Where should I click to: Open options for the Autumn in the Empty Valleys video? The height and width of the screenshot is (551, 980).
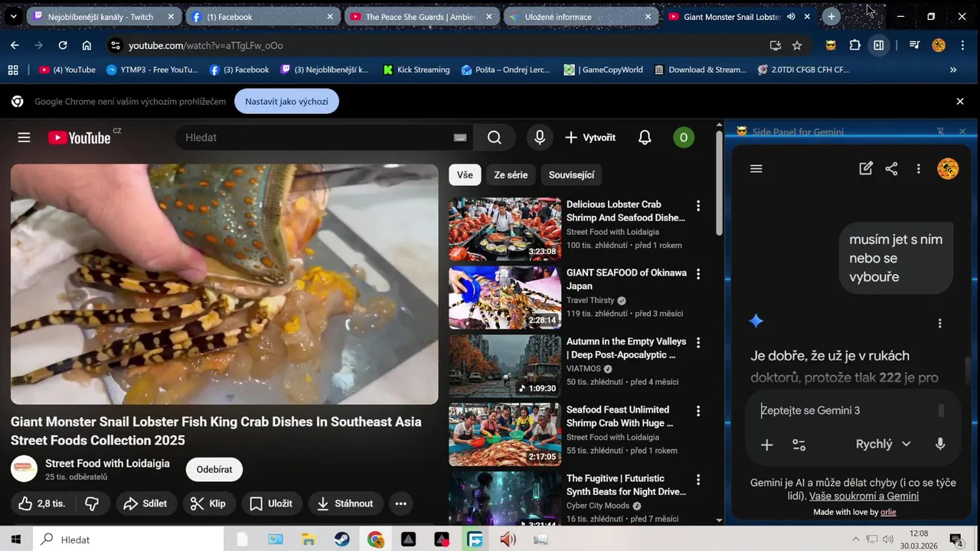(x=697, y=343)
